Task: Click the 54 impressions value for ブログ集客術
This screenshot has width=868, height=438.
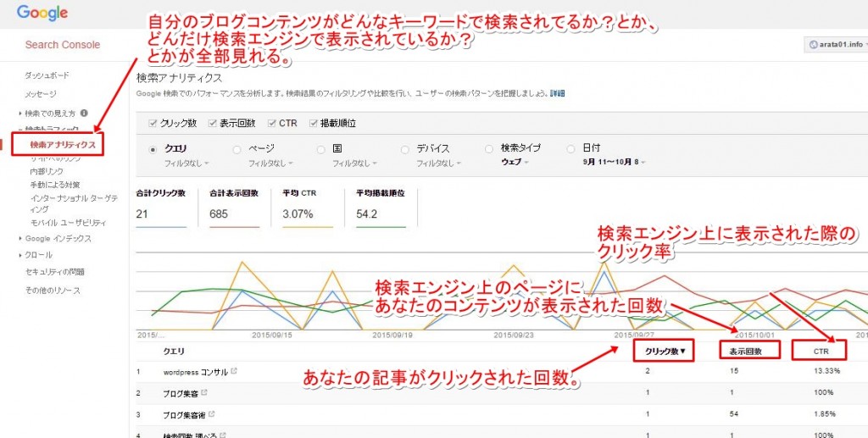Action: 734,413
